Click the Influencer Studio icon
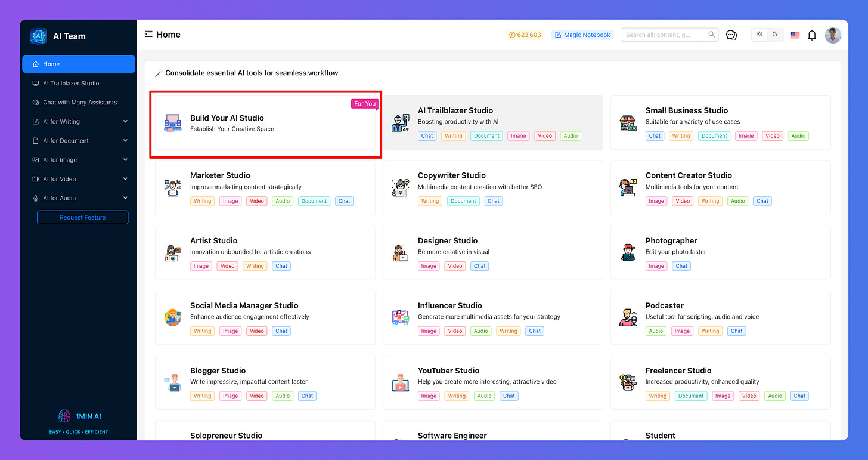This screenshot has height=460, width=868. tap(401, 317)
